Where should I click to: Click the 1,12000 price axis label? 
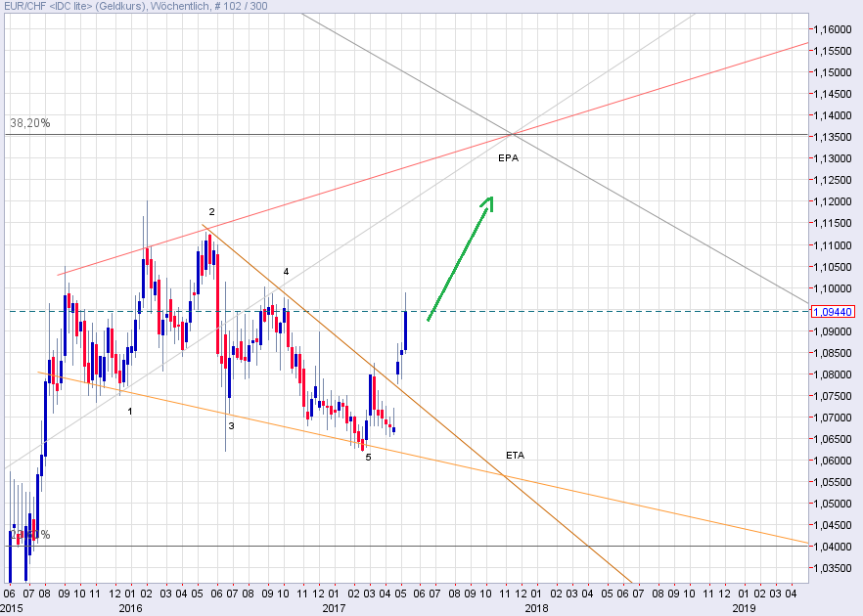832,201
